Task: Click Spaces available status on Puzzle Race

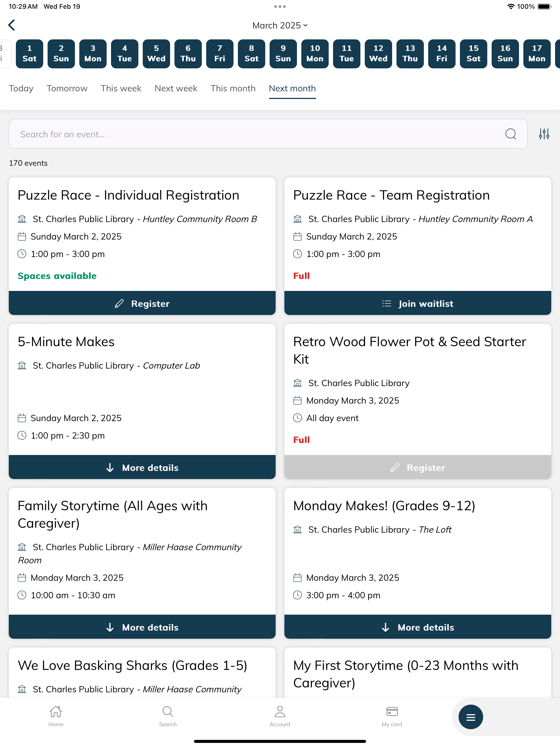Action: [x=57, y=276]
